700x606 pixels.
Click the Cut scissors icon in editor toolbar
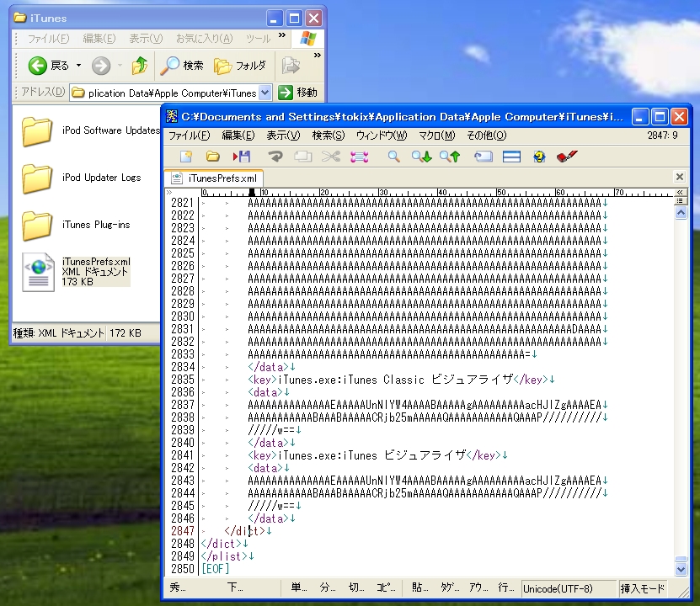click(x=331, y=157)
